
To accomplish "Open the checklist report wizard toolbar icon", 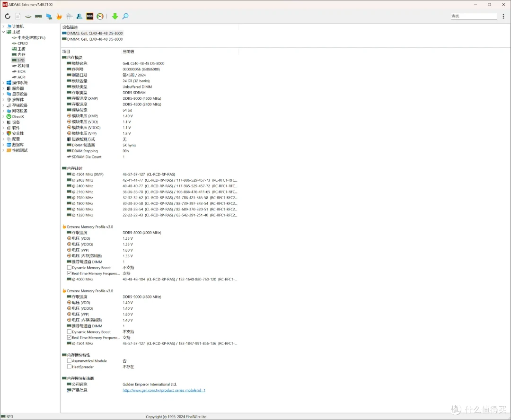I will tap(69, 16).
